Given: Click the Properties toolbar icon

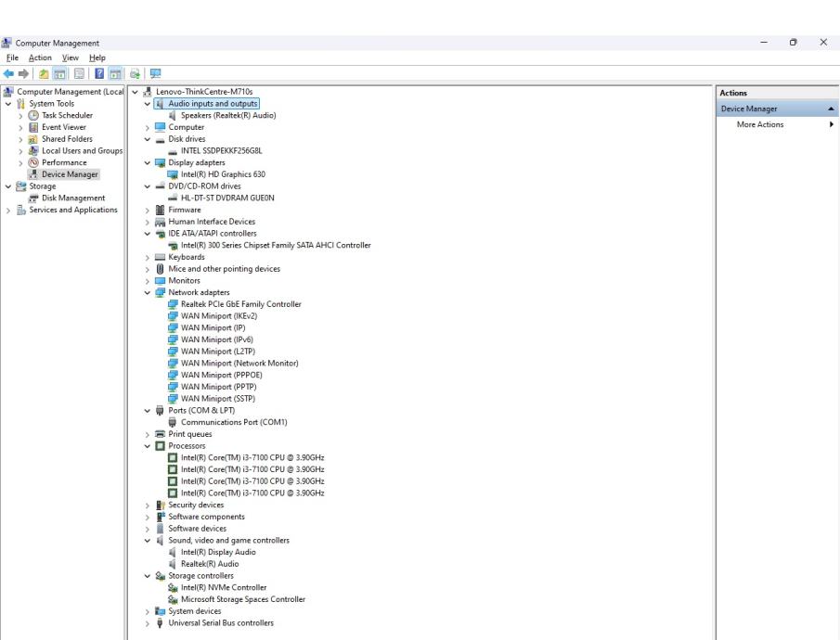Looking at the screenshot, I should tap(79, 74).
